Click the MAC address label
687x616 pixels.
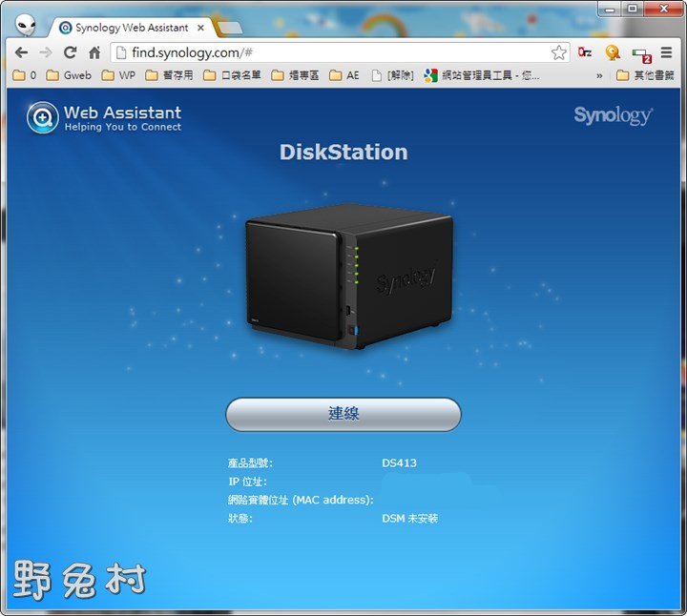pos(301,500)
